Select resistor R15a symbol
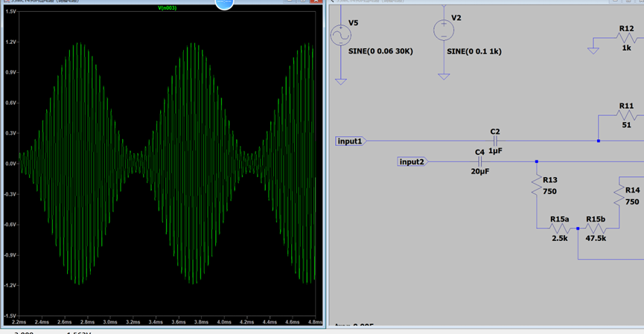Image resolution: width=644 pixels, height=334 pixels. 559,228
